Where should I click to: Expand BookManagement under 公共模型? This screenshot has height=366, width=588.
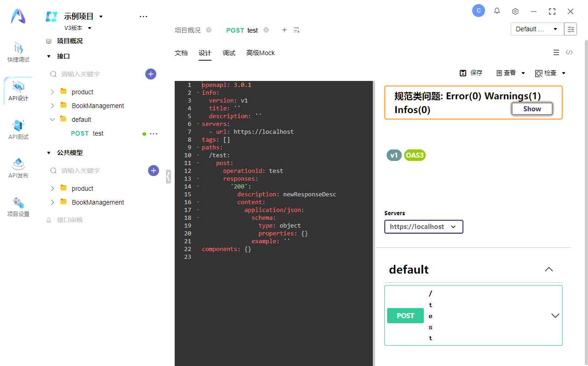pos(52,202)
